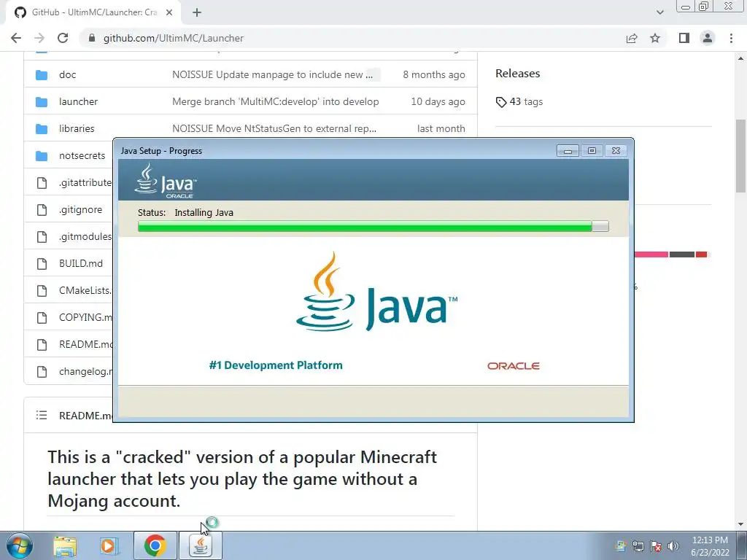This screenshot has height=560, width=747.
Task: Open README.md in the file list
Action: pos(86,344)
